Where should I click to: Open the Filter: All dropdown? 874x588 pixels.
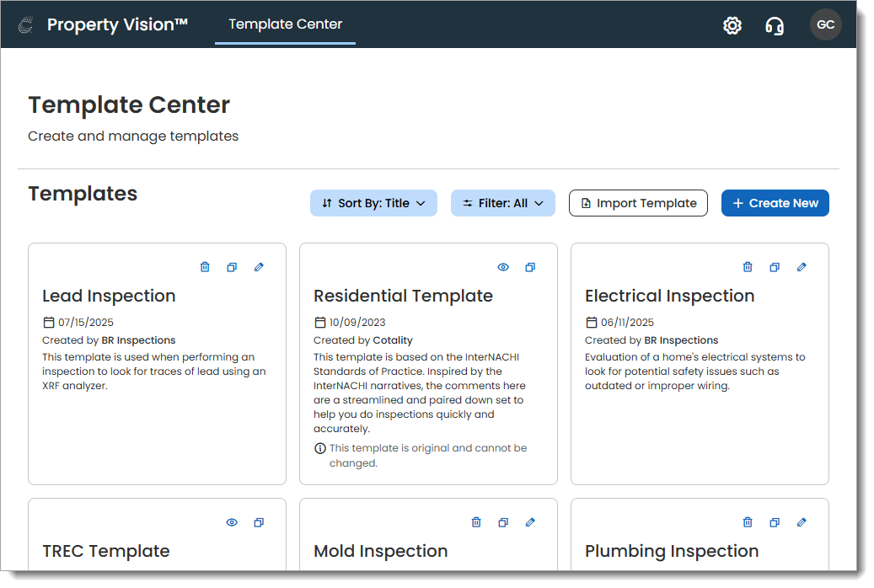click(503, 203)
